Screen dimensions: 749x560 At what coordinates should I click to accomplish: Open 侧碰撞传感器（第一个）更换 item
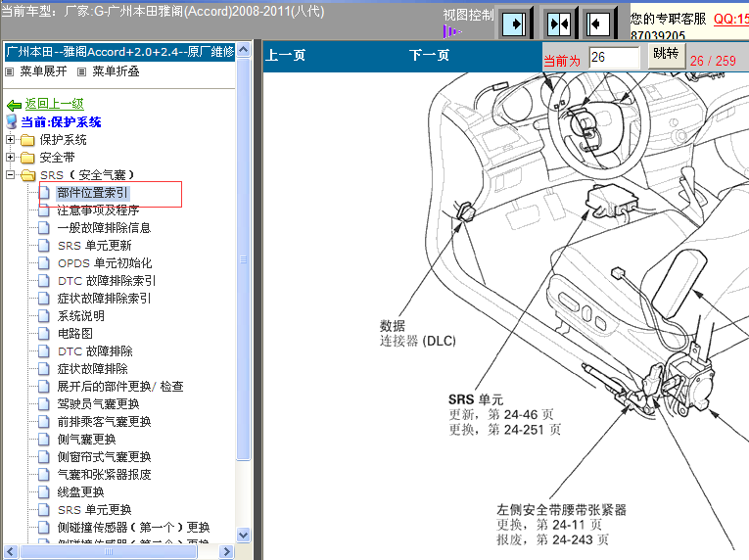[134, 528]
